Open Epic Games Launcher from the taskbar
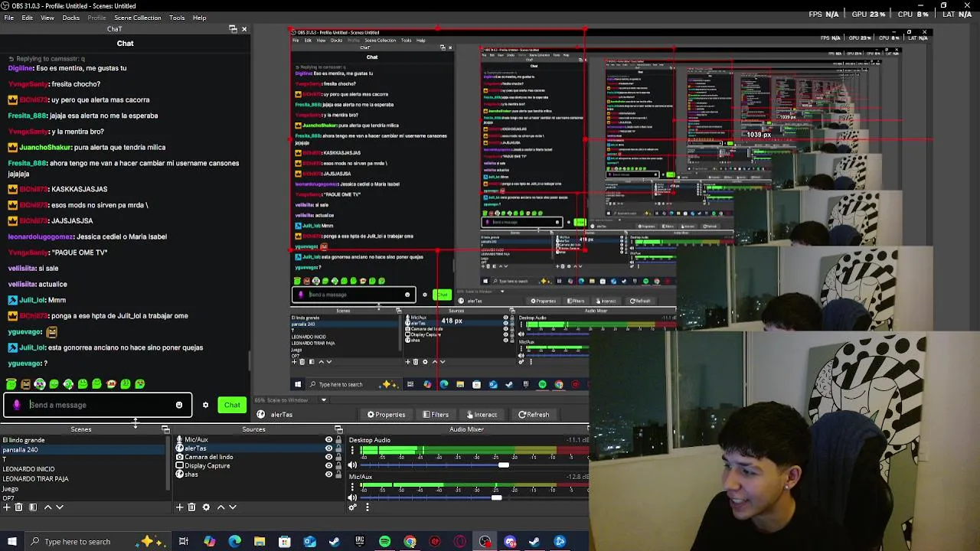Viewport: 980px width, 551px height. [x=359, y=542]
